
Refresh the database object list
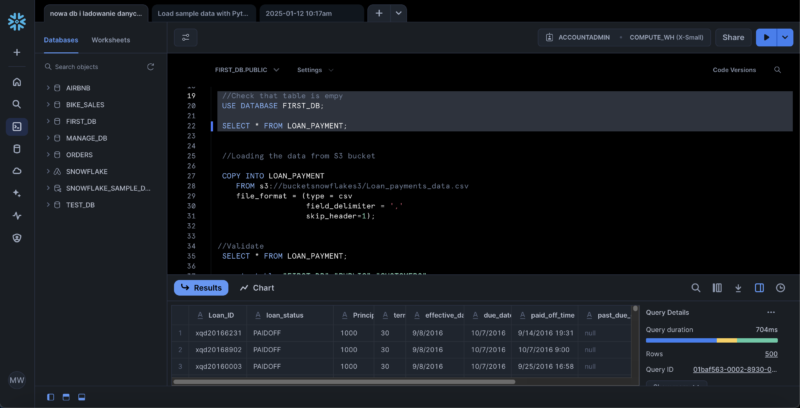(151, 66)
